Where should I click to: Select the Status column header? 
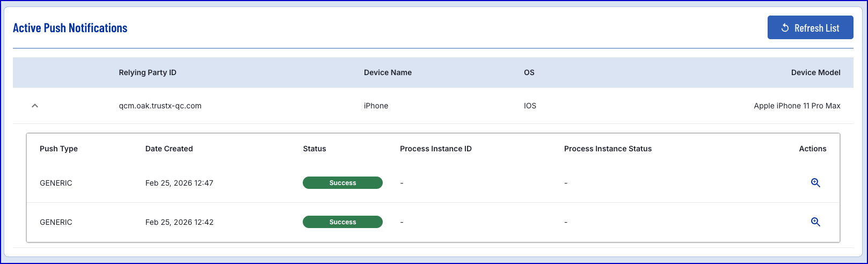coord(315,149)
